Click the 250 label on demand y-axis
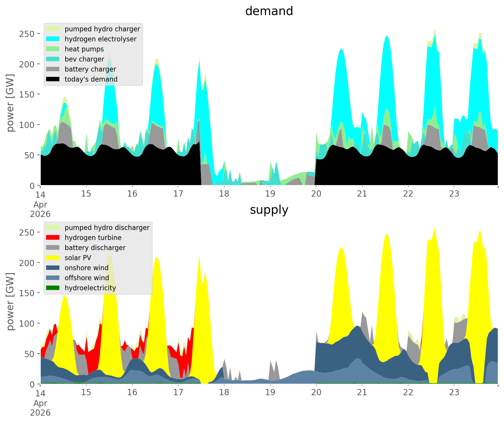This screenshot has width=504, height=423. 27,34
